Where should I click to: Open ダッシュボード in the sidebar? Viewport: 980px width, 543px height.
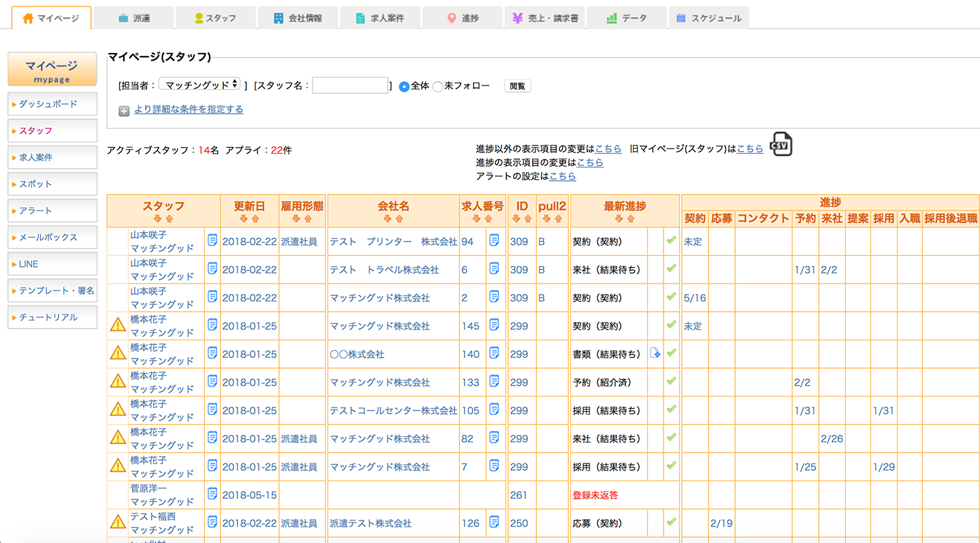(x=52, y=104)
